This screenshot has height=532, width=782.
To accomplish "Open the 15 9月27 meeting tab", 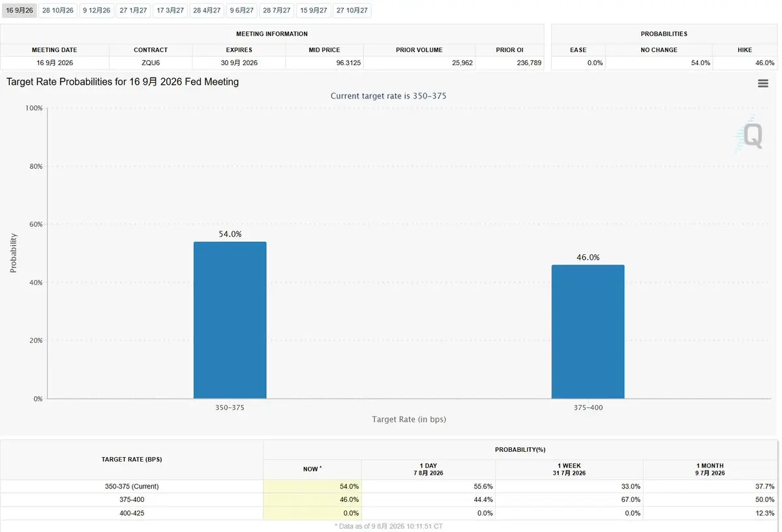I will click(314, 10).
